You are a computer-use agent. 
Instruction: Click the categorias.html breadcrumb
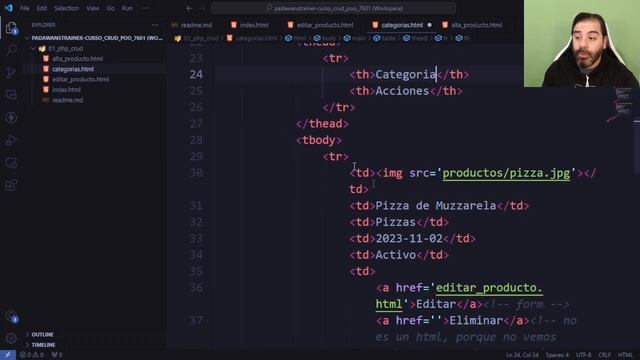[x=252, y=38]
